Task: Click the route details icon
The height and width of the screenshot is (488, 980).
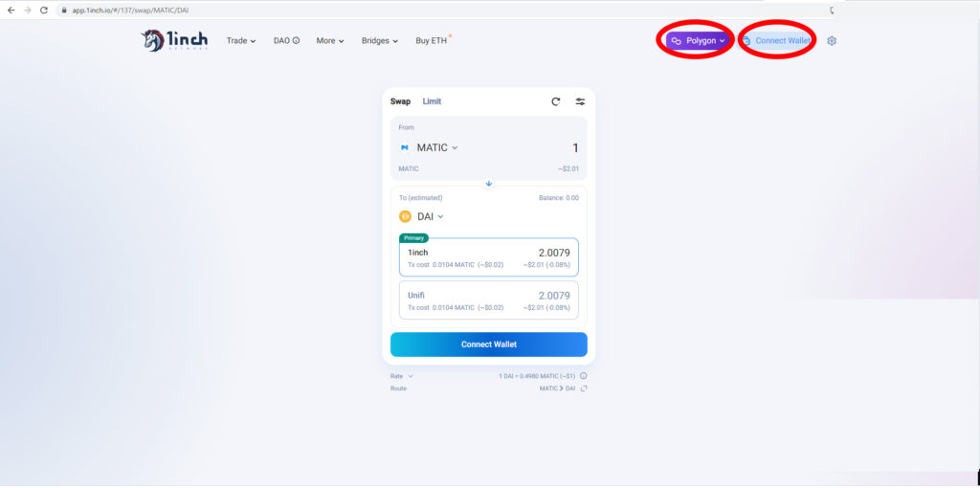Action: [x=584, y=388]
